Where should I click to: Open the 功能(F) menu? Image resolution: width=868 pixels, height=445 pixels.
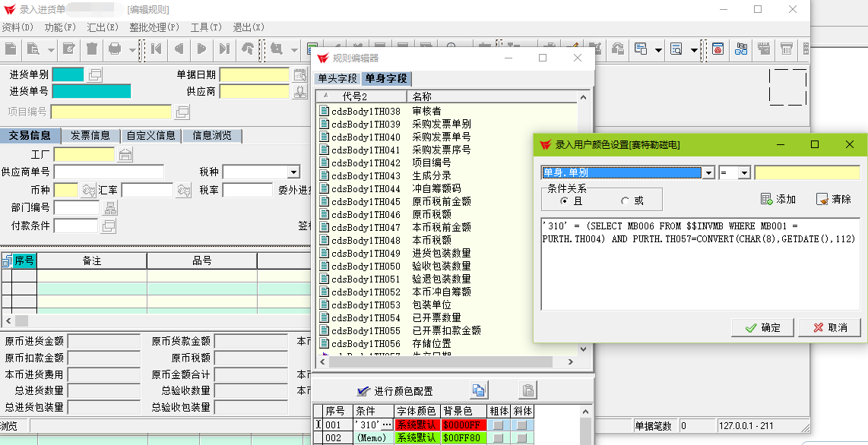point(60,27)
